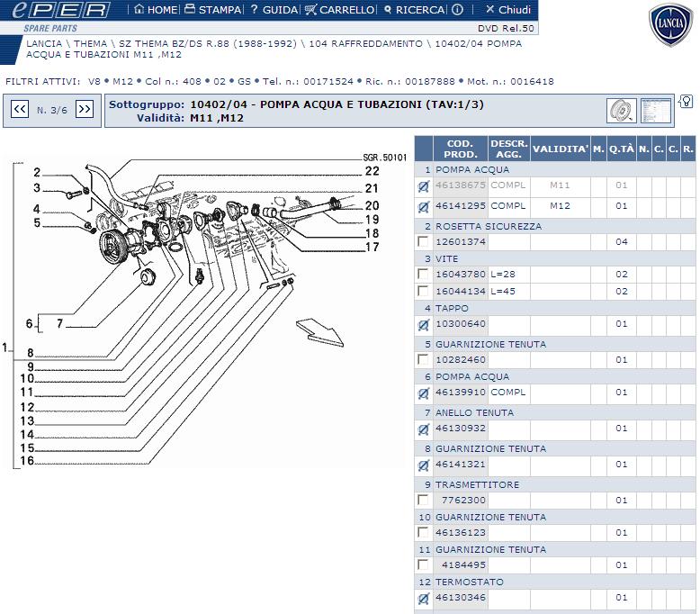Click the info circle icon in menu bar
This screenshot has height=614, width=700.
tap(457, 9)
